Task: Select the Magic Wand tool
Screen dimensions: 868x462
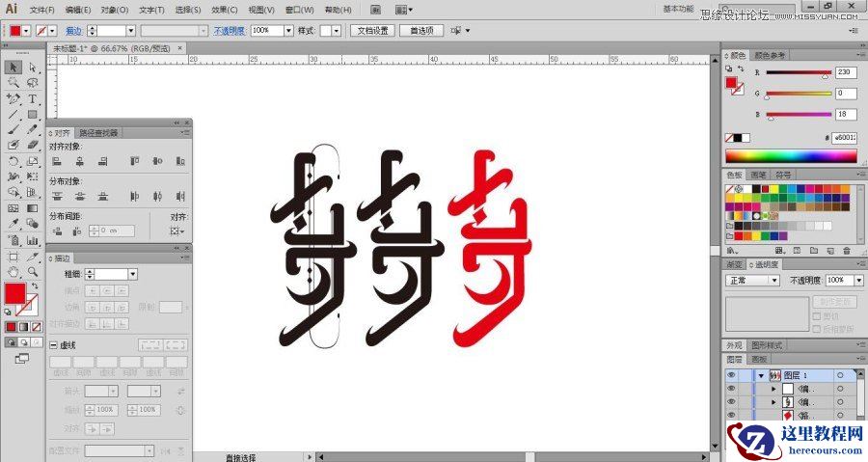Action: pos(14,82)
